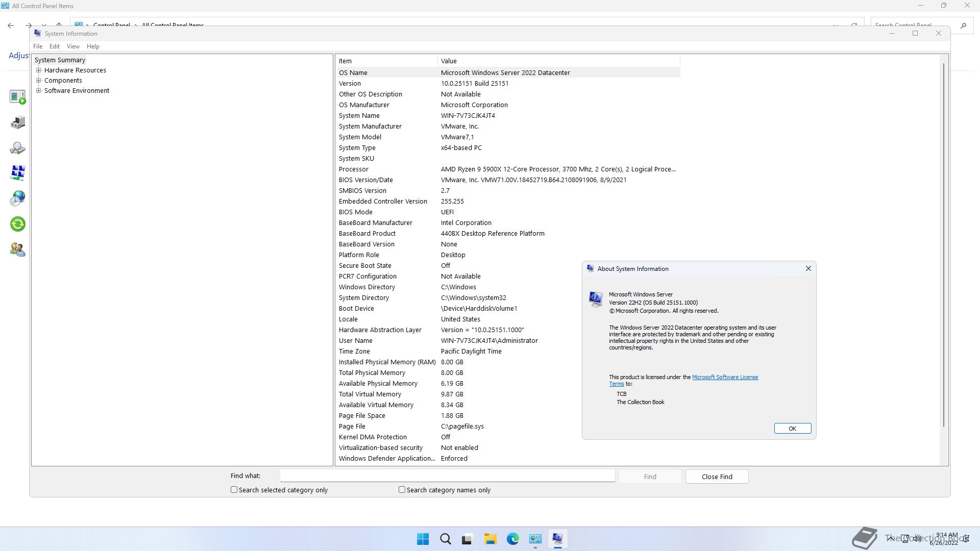Select System Summary in the tree
Viewport: 980px width, 551px height.
pyautogui.click(x=60, y=60)
